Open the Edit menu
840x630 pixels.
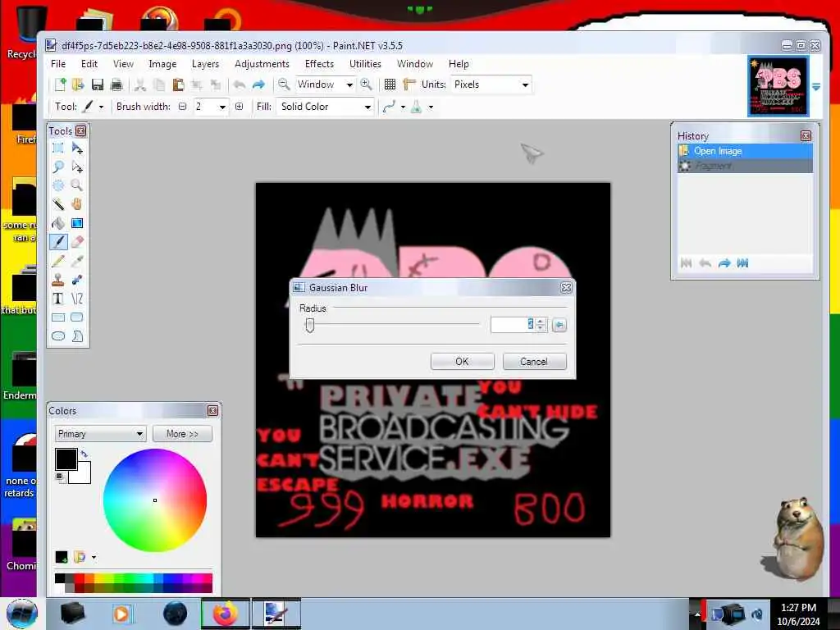pyautogui.click(x=89, y=64)
